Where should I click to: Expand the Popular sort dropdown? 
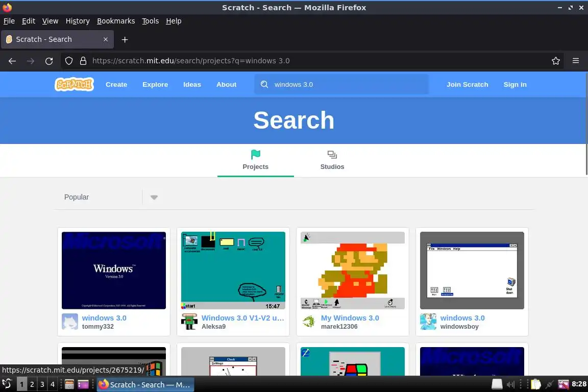click(x=154, y=198)
